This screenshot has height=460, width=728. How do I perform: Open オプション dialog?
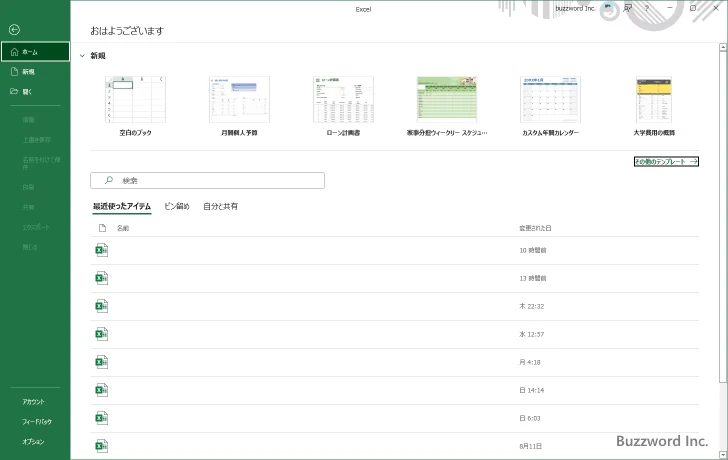point(33,441)
